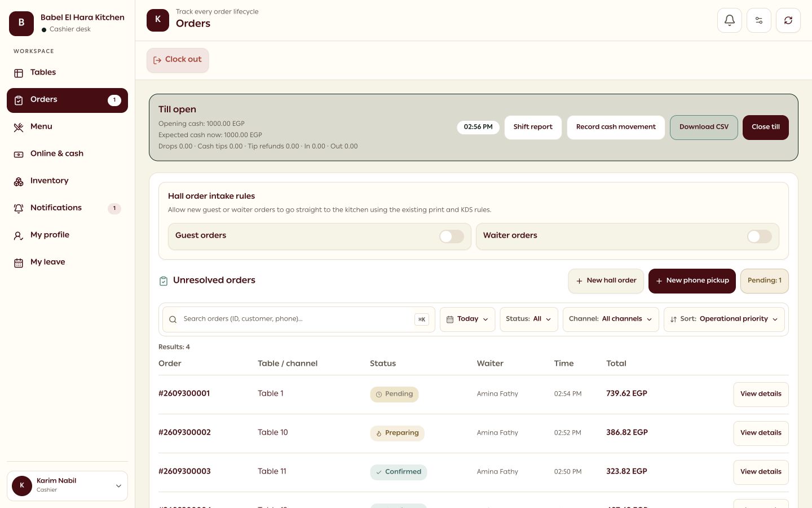Click the Babel El Hara Kitchen logo
Viewport: 812px width, 508px height.
tap(21, 23)
